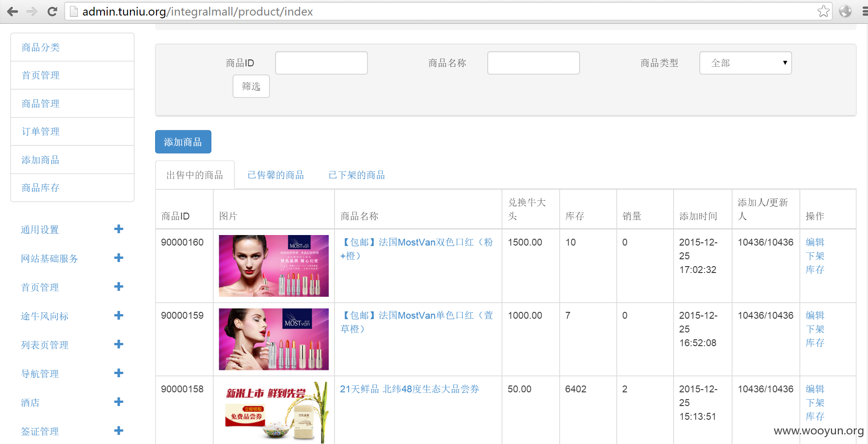Expand 列表页管理 with plus icon

tap(119, 344)
